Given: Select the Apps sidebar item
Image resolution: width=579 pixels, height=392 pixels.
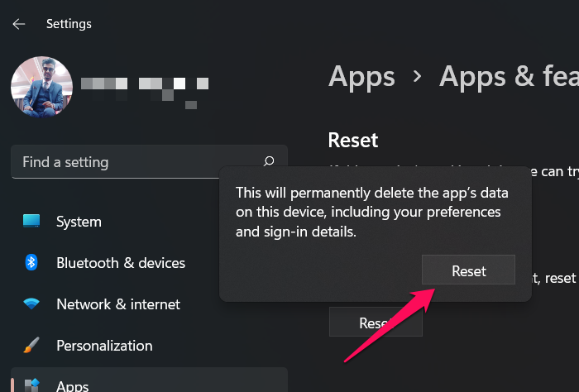Looking at the screenshot, I should (74, 385).
